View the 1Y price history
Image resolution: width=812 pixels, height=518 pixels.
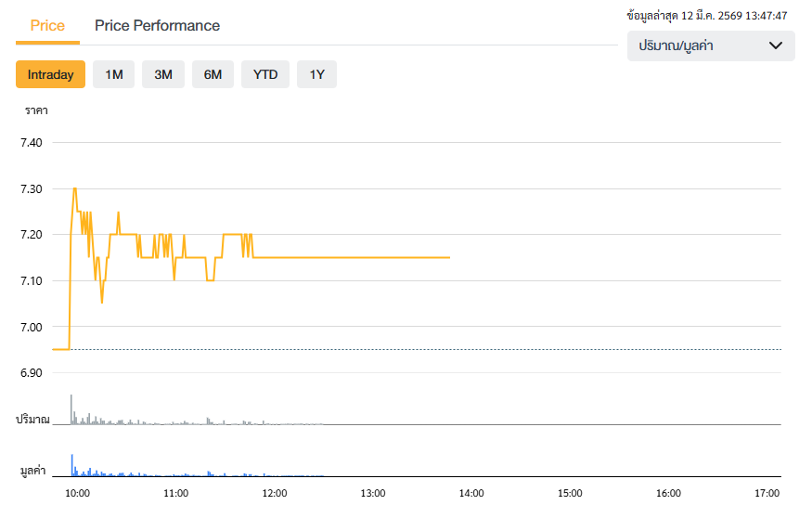pos(316,74)
